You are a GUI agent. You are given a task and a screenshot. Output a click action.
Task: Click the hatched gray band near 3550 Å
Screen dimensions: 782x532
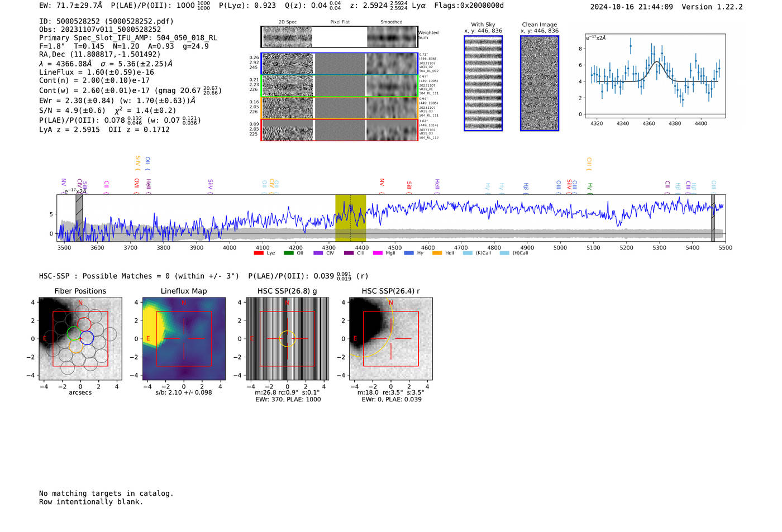coord(79,218)
